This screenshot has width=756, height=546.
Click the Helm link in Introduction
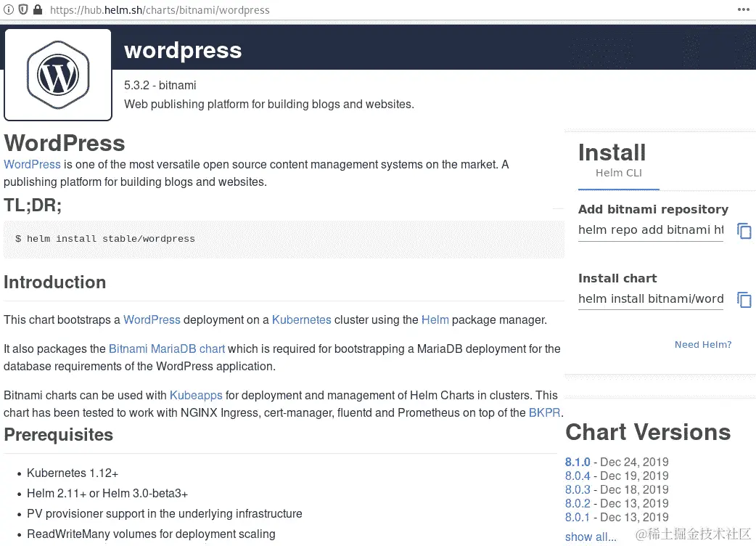[435, 319]
